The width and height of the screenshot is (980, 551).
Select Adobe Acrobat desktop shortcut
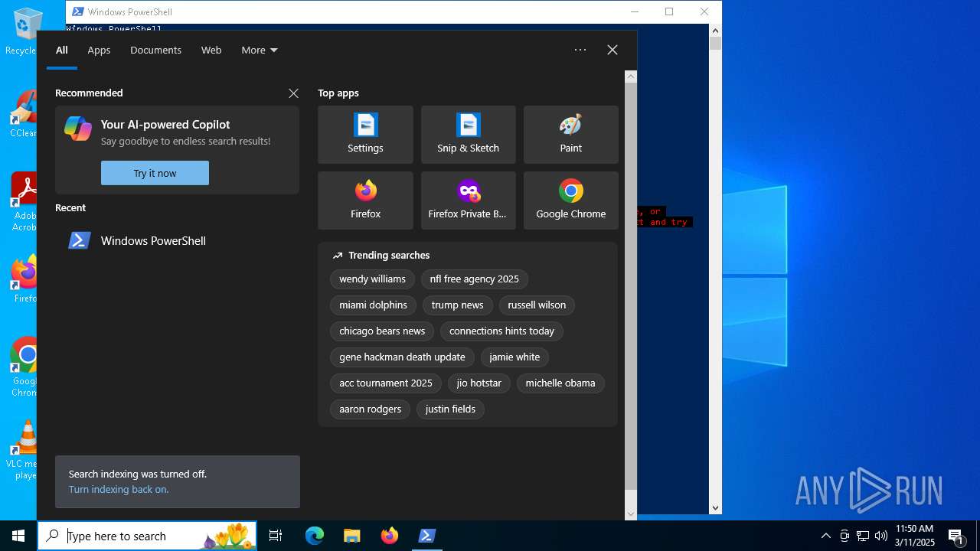(23, 202)
